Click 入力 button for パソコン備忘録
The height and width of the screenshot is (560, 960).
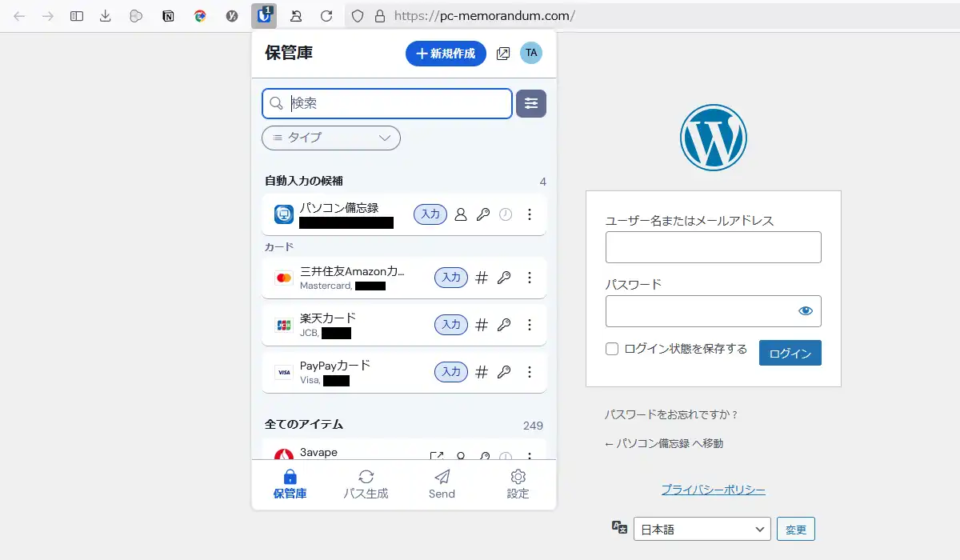(430, 214)
